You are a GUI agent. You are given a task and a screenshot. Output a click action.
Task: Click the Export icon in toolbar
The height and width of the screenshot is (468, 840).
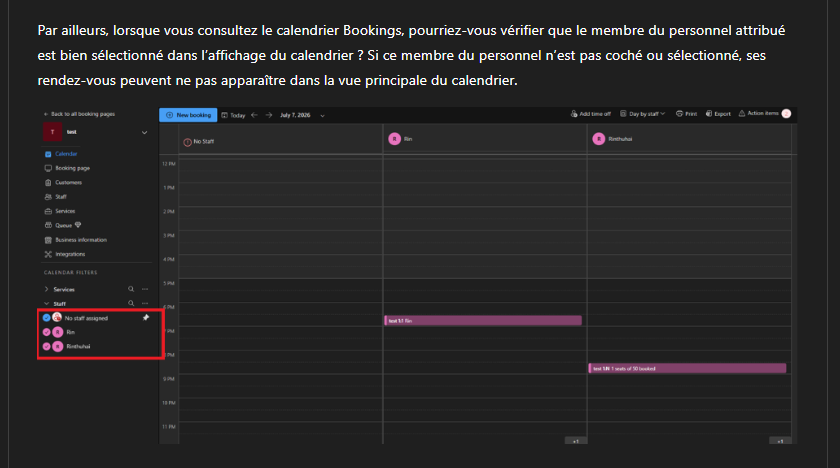pos(709,114)
